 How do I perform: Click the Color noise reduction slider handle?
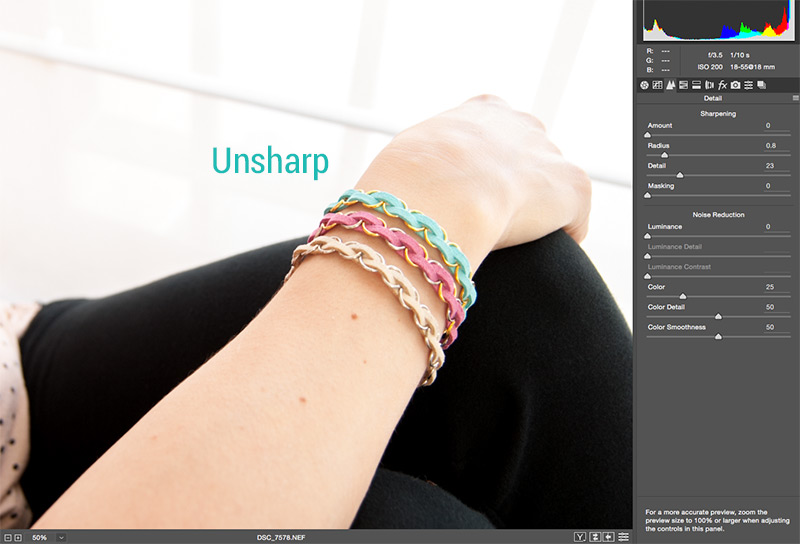tap(683, 296)
